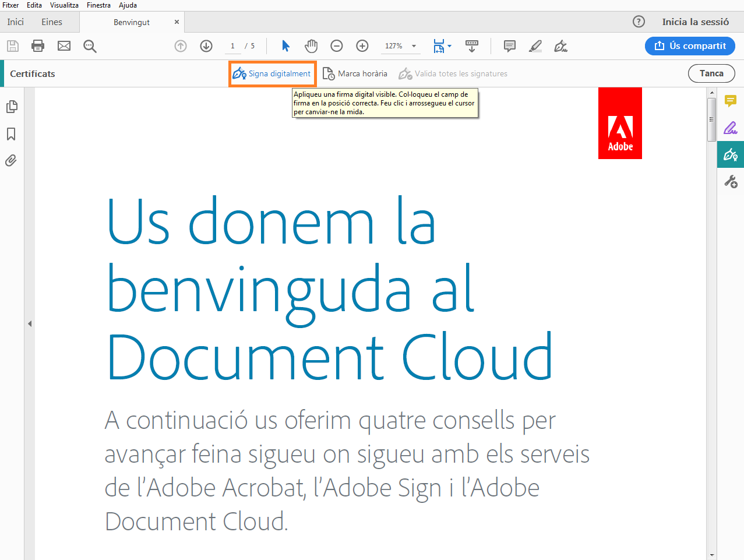Click Marca horària
The height and width of the screenshot is (560, 744).
355,74
